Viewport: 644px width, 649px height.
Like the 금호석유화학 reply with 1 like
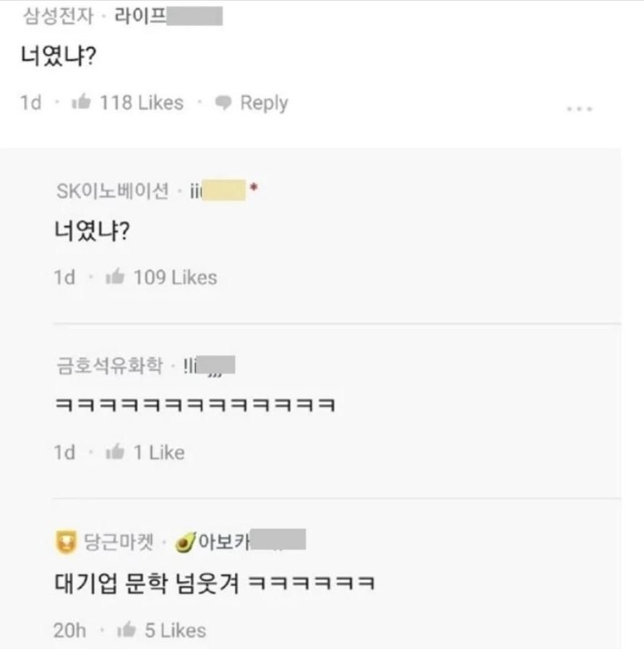pyautogui.click(x=114, y=452)
